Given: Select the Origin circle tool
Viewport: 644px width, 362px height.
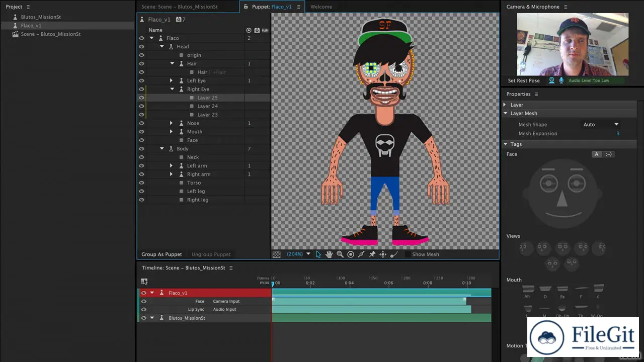Looking at the screenshot, I should (351, 254).
